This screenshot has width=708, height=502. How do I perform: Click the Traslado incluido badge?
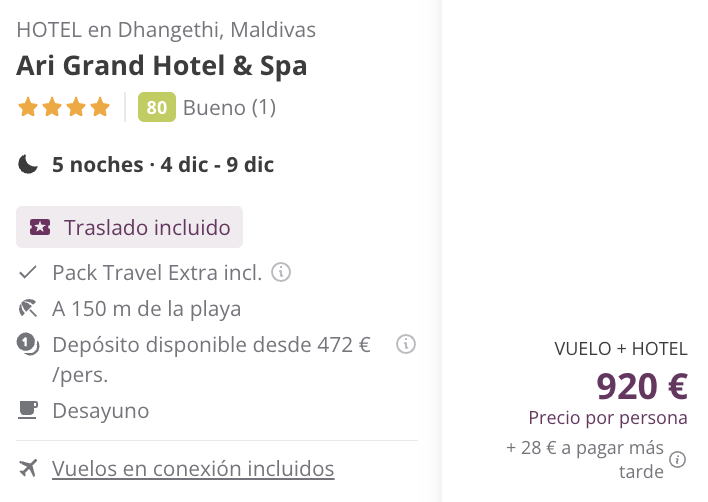point(130,227)
